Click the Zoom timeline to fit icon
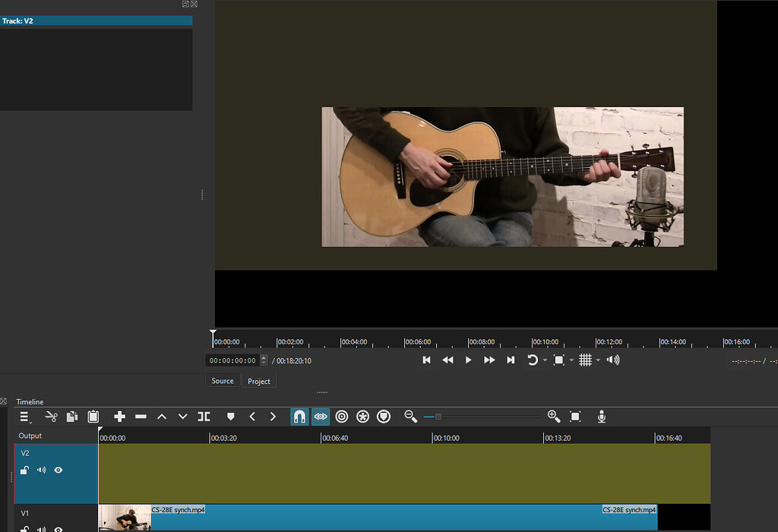The width and height of the screenshot is (778, 532). (x=575, y=416)
